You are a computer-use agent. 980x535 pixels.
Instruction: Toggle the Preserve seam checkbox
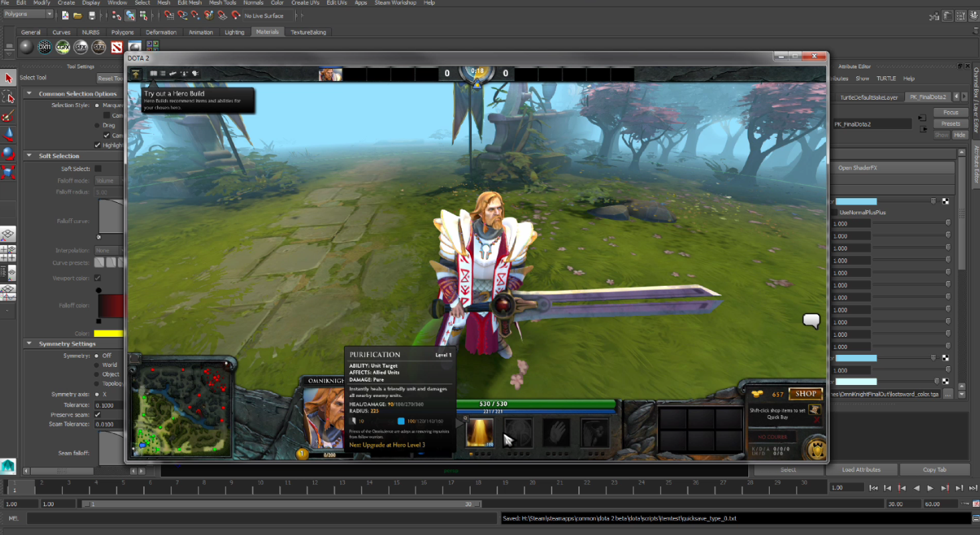pos(98,414)
